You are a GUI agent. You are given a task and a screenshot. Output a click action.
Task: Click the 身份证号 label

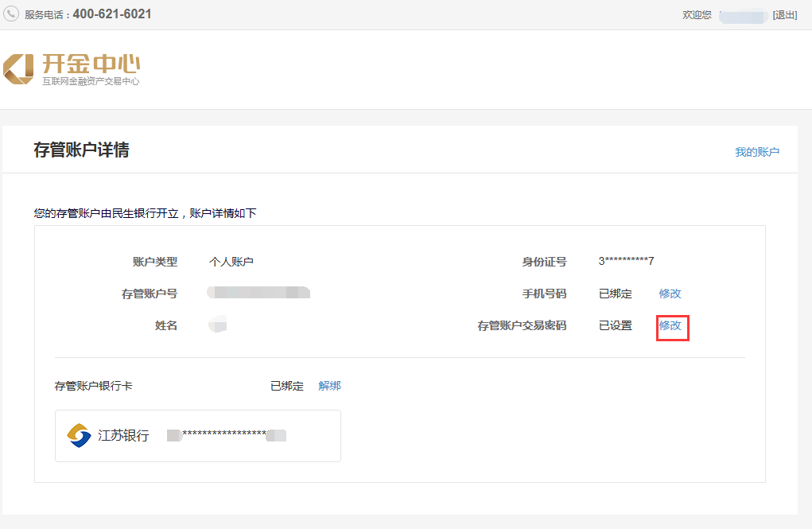pyautogui.click(x=544, y=262)
